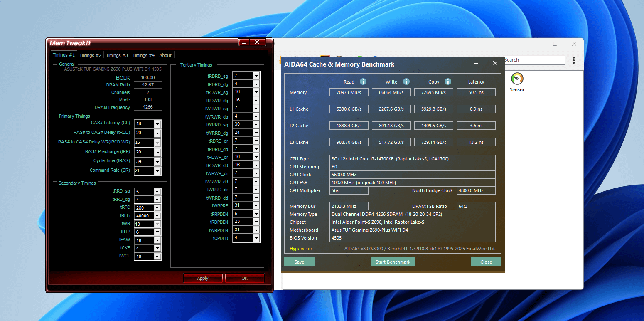Switch to the Timings #4 tab
Viewport: 644px width, 321px height.
coord(143,55)
